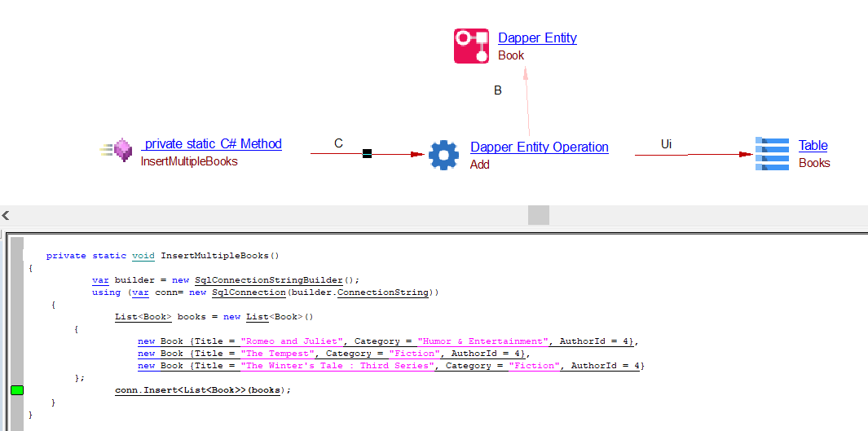Open the Table link

tap(813, 145)
